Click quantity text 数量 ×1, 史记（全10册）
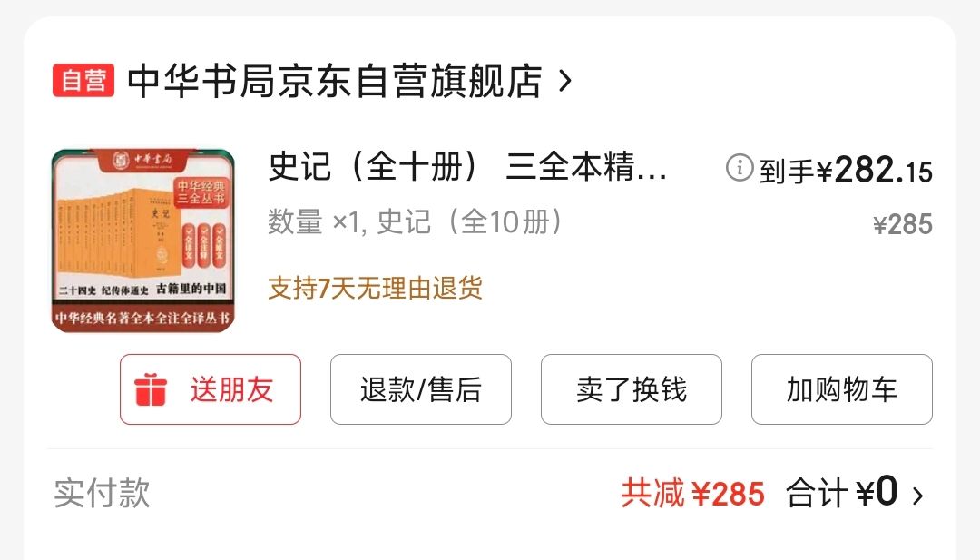Image resolution: width=980 pixels, height=560 pixels. point(415,221)
